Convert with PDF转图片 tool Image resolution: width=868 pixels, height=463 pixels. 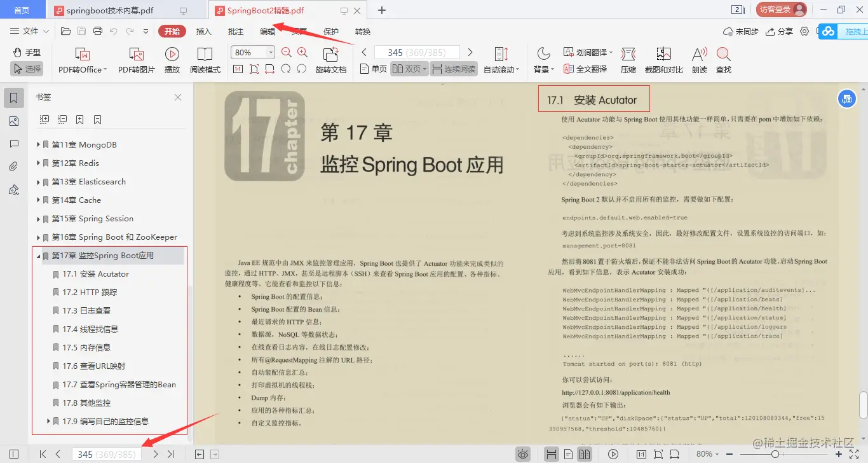tap(136, 61)
